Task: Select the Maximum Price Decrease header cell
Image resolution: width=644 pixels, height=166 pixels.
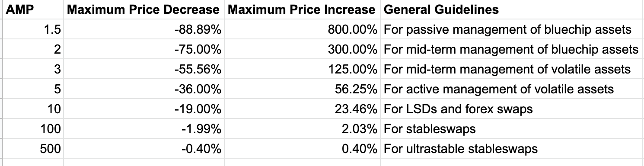Action: (x=144, y=10)
